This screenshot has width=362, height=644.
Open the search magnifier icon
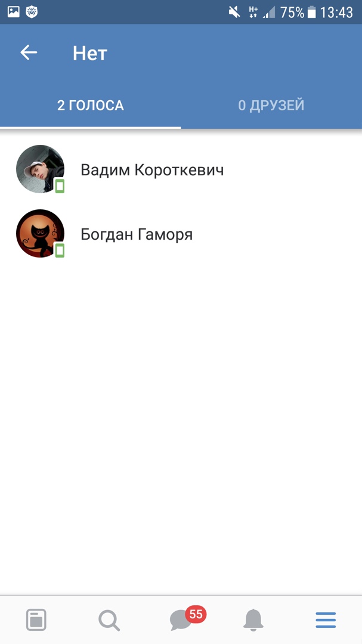[x=109, y=620]
